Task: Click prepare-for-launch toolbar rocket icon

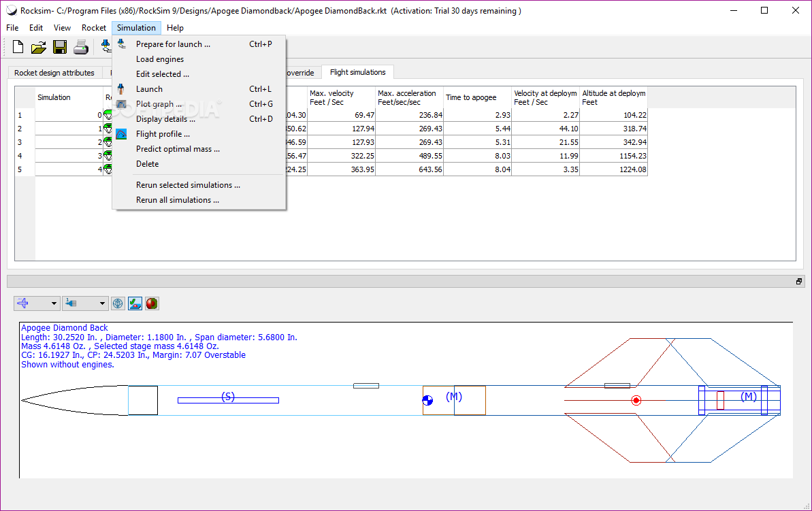Action: point(106,46)
